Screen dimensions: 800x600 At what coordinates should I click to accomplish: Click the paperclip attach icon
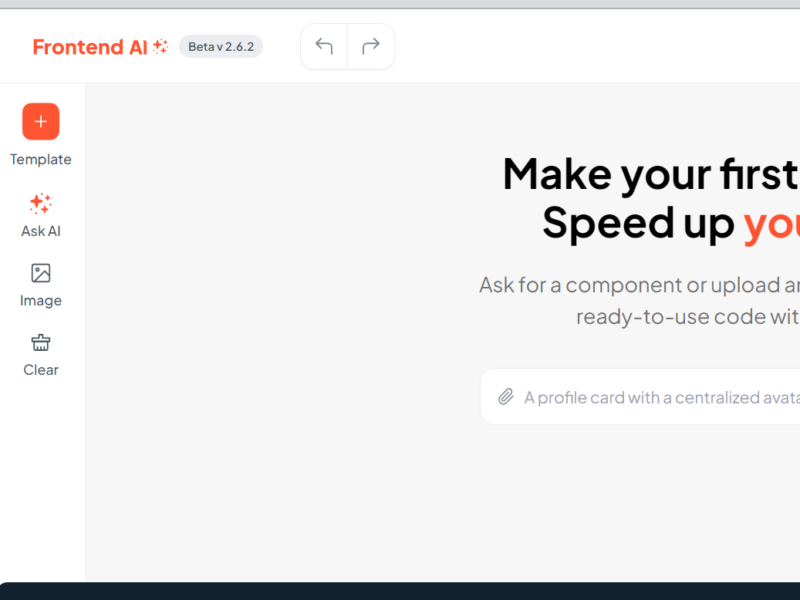(506, 397)
